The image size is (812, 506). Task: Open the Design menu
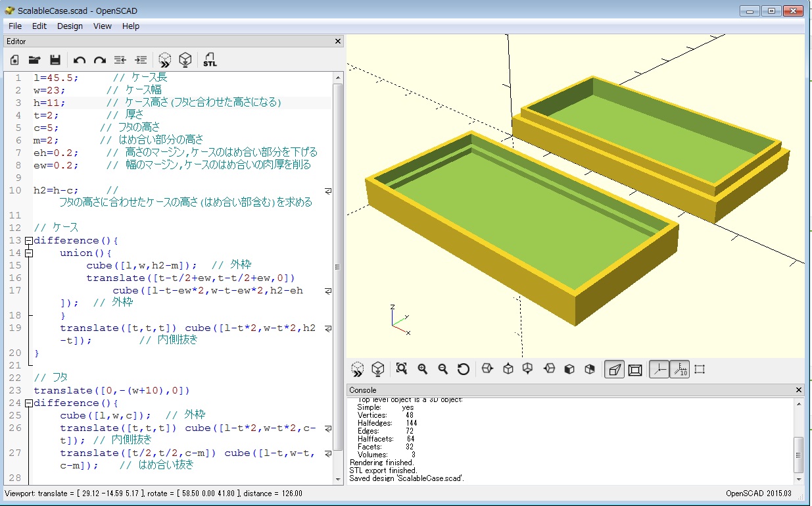click(70, 26)
